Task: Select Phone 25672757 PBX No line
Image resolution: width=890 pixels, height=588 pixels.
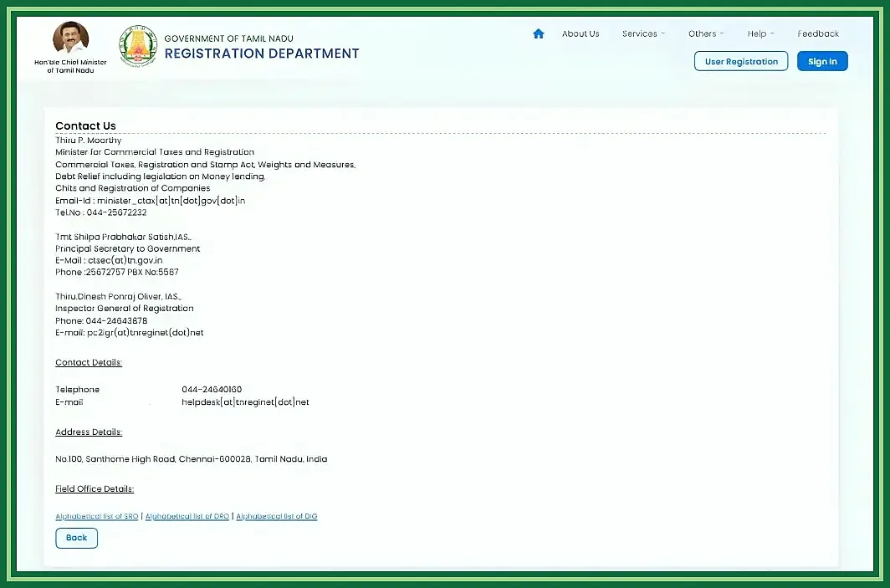Action: coord(117,272)
